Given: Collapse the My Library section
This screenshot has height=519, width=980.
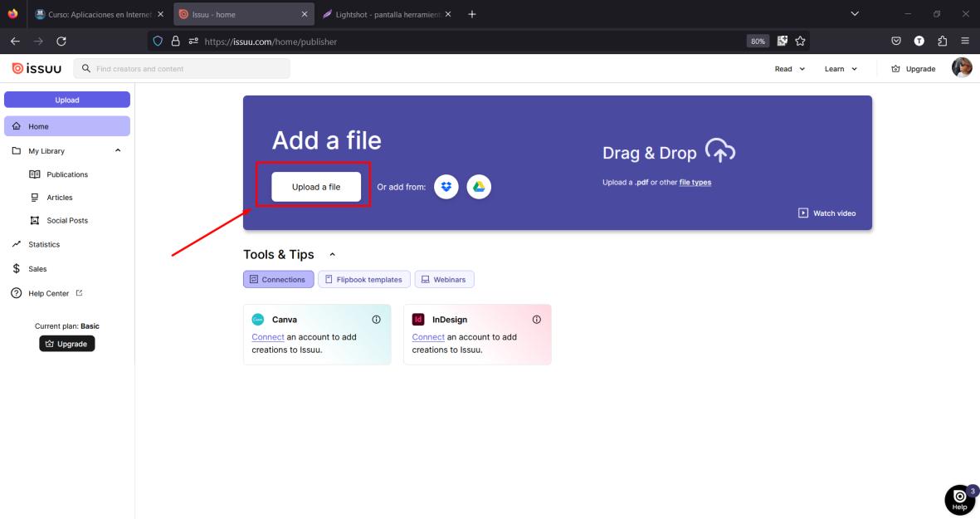Looking at the screenshot, I should 118,150.
